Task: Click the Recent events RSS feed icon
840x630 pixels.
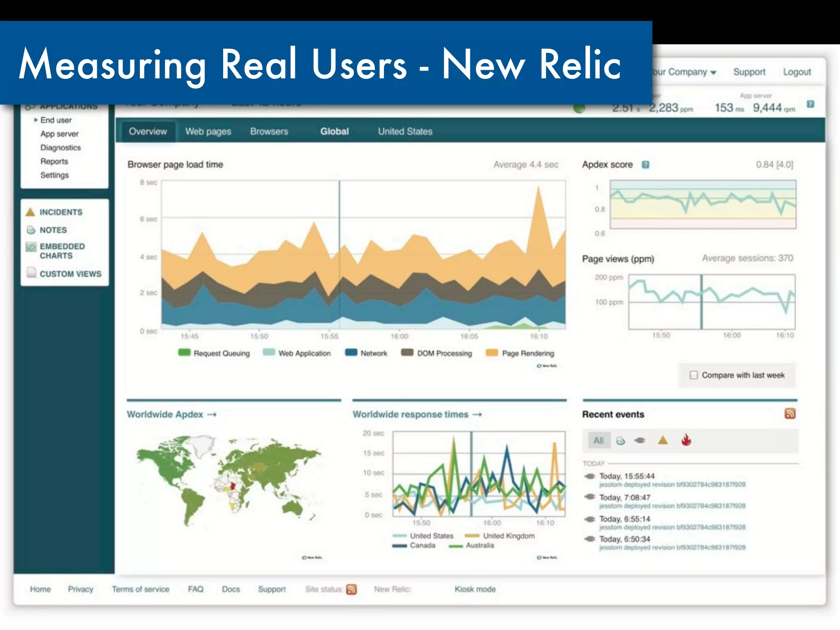Action: [x=790, y=413]
